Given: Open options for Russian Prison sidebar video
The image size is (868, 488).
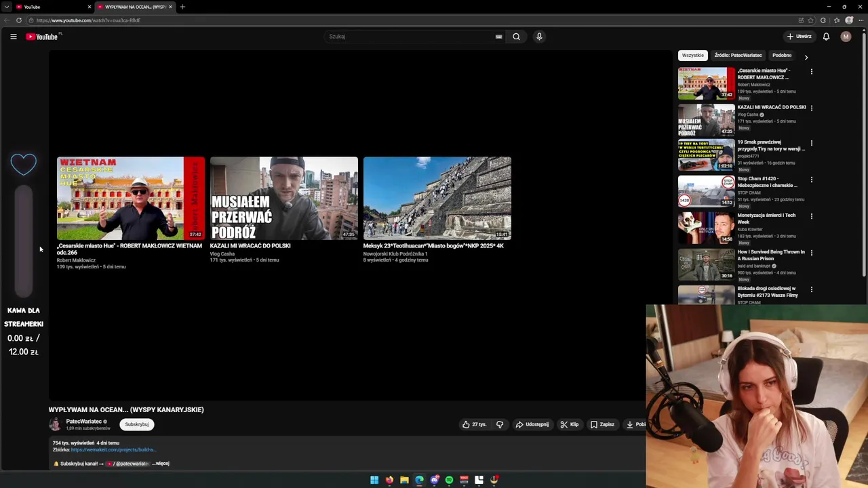Looking at the screenshot, I should [x=811, y=253].
